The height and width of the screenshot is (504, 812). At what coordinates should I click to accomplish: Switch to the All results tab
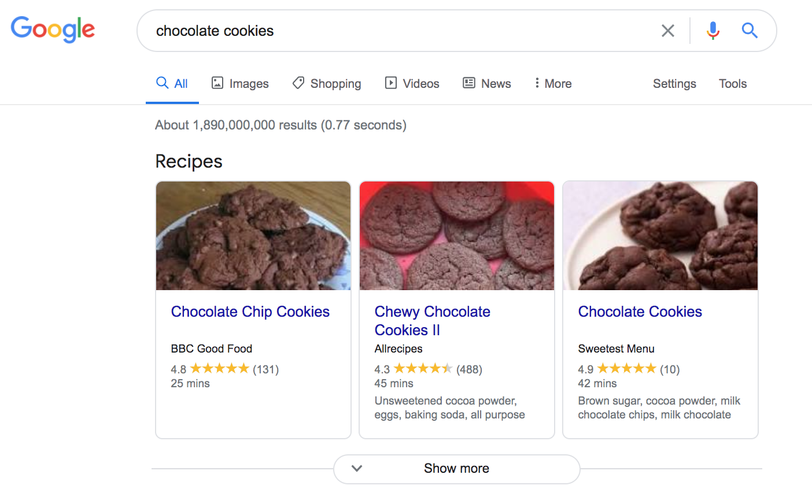[x=172, y=83]
